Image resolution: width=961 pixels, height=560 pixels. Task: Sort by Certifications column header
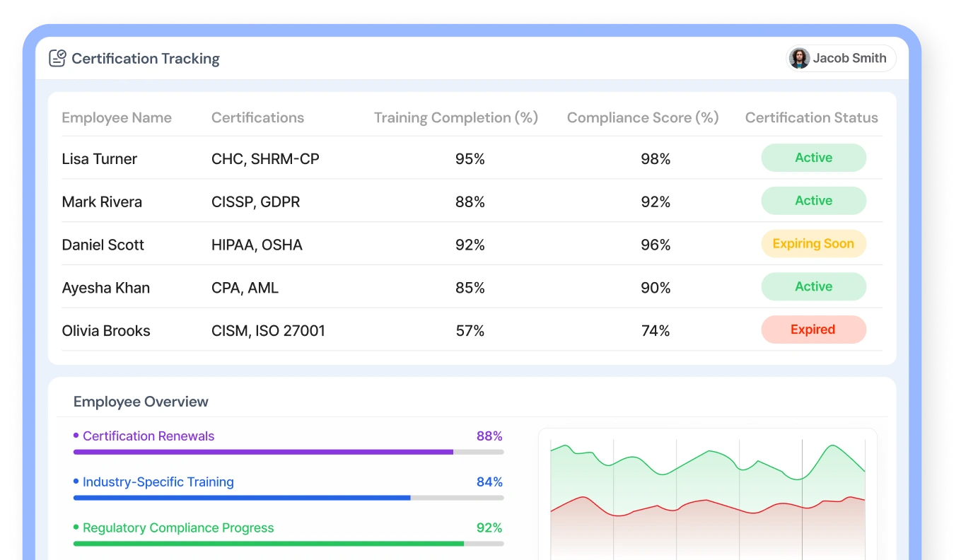pyautogui.click(x=257, y=118)
